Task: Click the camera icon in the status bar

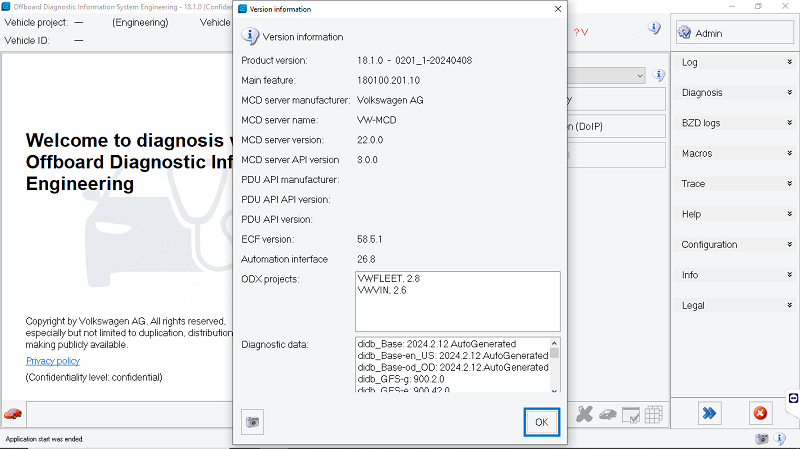Action: (x=762, y=439)
